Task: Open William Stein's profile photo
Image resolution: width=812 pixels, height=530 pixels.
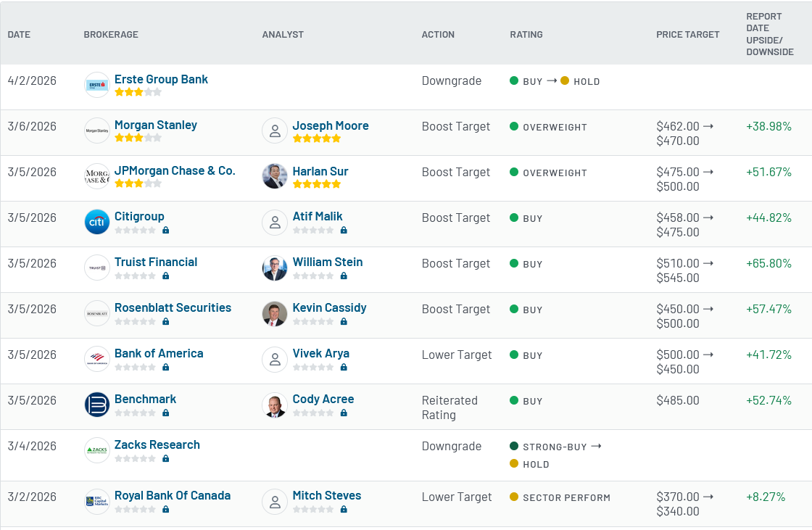Action: click(275, 268)
